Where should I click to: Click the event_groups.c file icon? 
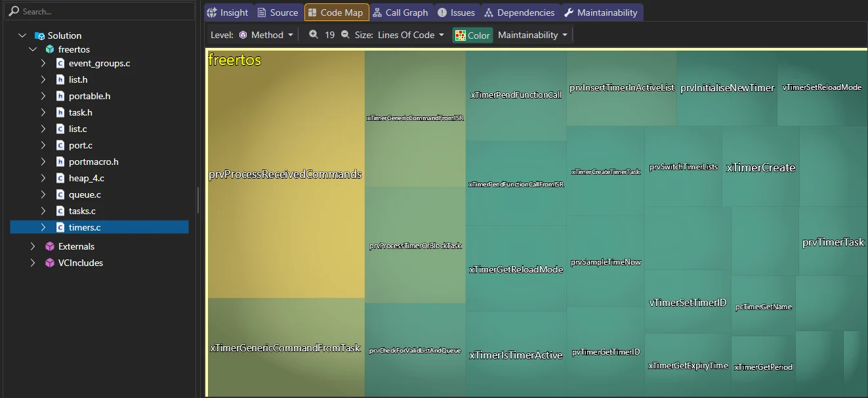[x=60, y=63]
